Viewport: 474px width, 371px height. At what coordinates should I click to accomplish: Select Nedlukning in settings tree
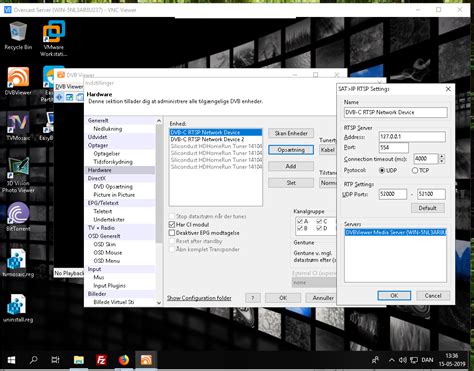pyautogui.click(x=108, y=129)
